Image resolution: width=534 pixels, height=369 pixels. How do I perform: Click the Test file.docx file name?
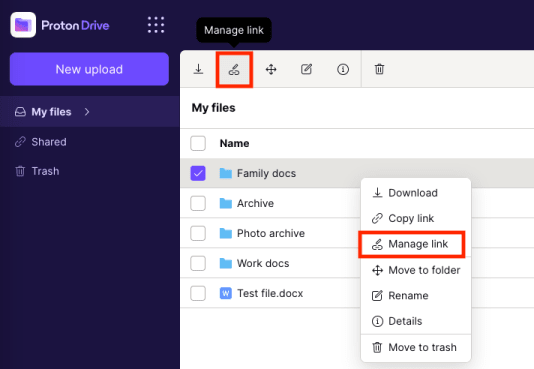pos(270,293)
